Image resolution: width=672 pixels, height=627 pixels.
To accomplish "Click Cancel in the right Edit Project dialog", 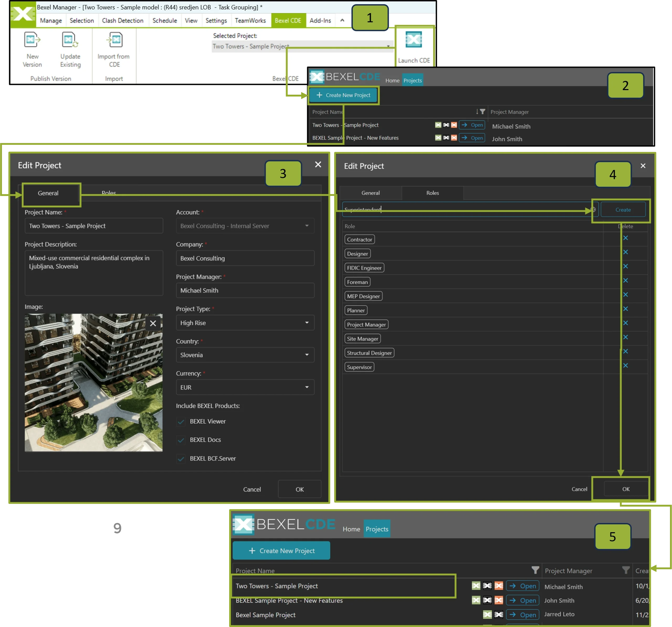I will [579, 489].
